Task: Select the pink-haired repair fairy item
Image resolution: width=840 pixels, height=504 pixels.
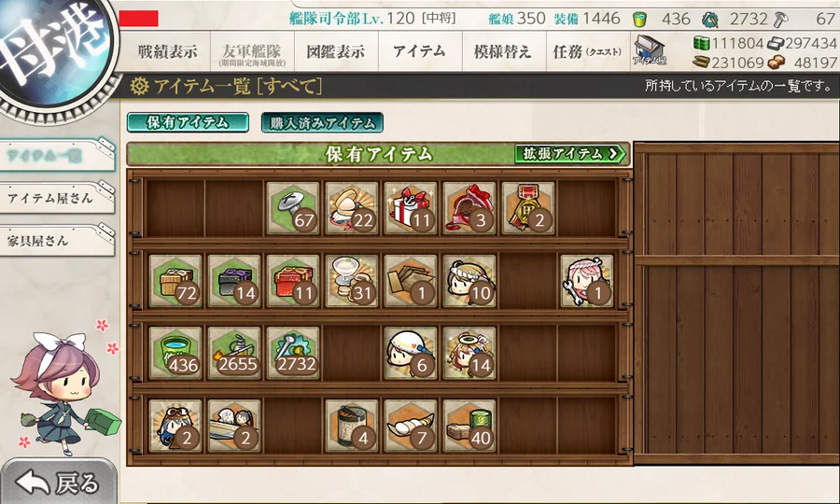Action: 587,281
